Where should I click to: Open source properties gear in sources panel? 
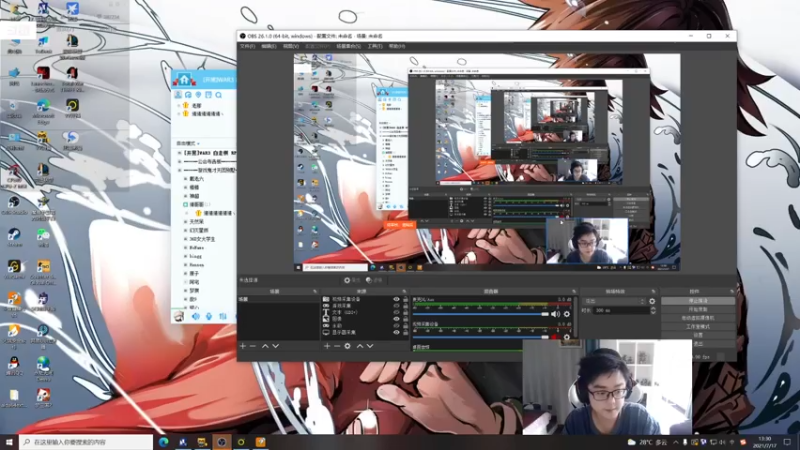(347, 346)
